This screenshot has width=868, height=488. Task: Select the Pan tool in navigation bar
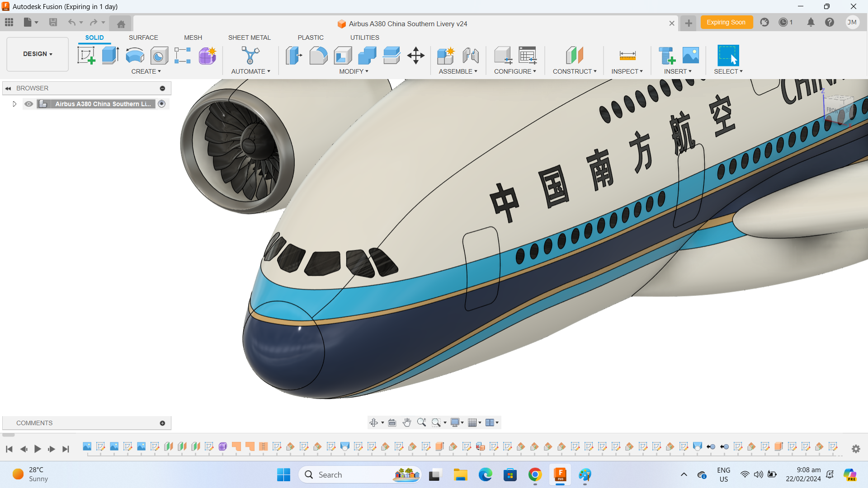point(406,422)
